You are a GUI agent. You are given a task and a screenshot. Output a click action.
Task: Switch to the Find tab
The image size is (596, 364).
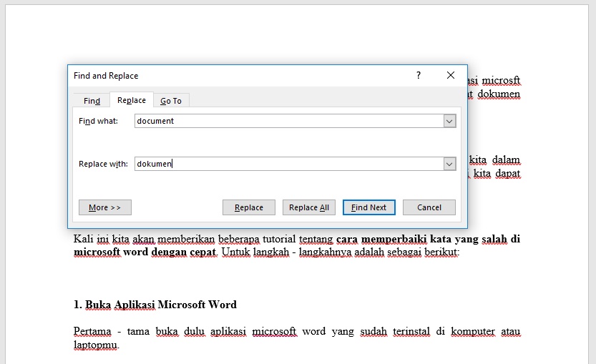click(92, 101)
